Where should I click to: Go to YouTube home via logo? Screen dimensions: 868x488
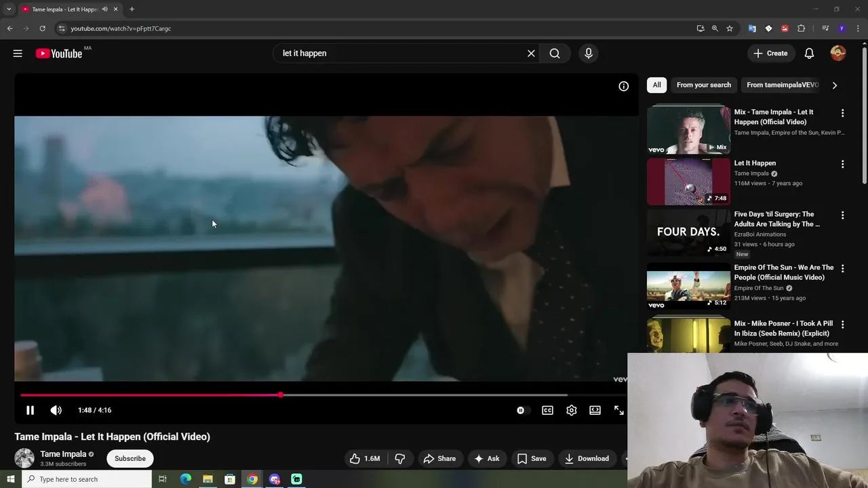tap(59, 54)
